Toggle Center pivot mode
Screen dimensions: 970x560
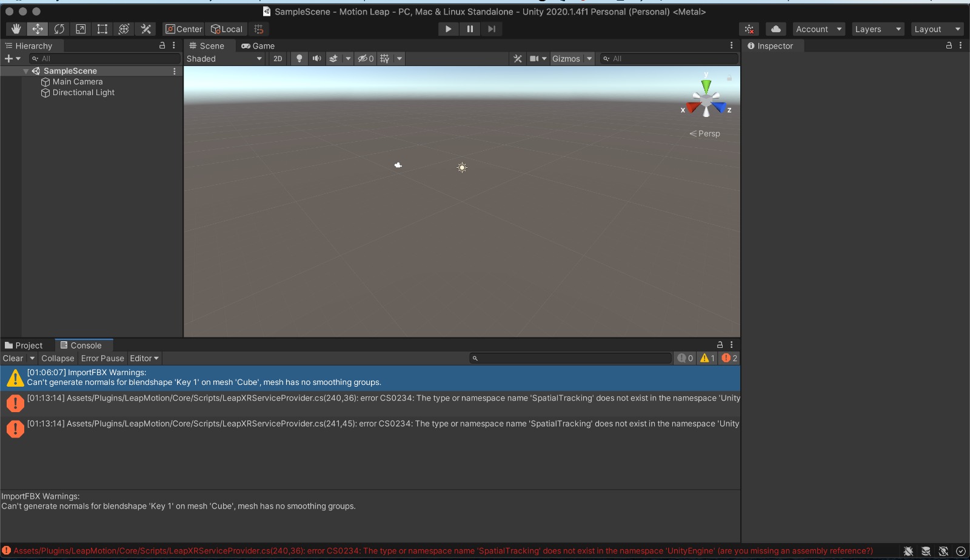pyautogui.click(x=184, y=29)
